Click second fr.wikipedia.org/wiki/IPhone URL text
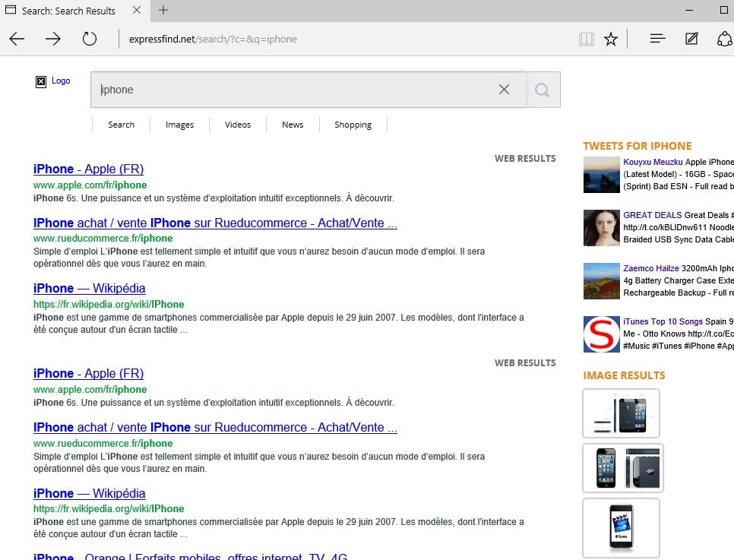The image size is (734, 560). point(109,509)
